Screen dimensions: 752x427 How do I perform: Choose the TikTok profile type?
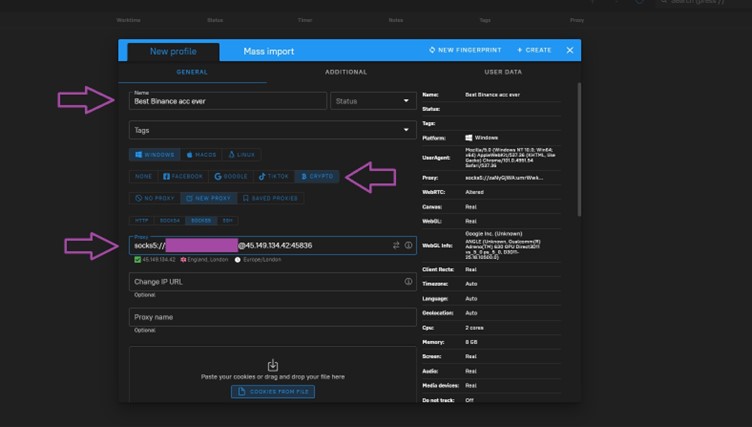pyautogui.click(x=274, y=176)
